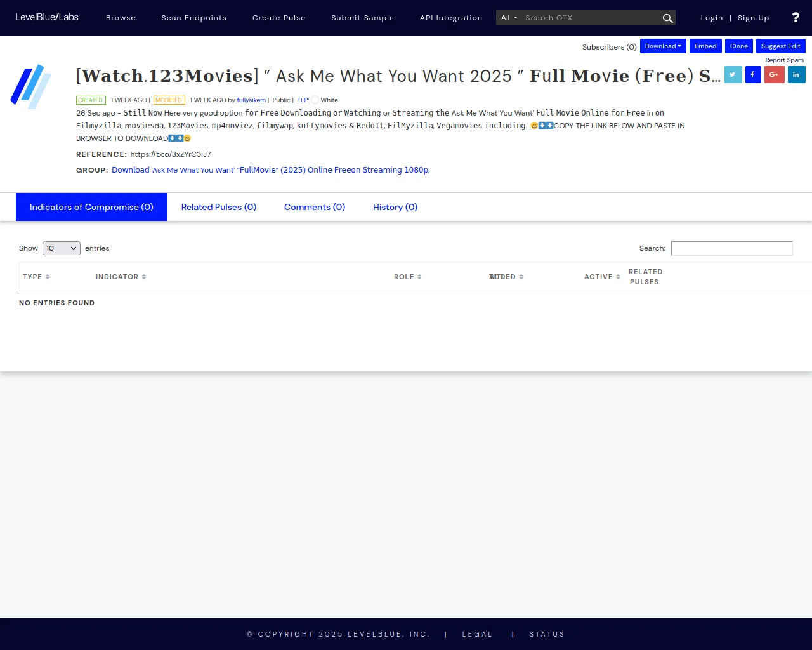812x650 pixels.
Task: Click the Related Pulses column header
Action: coord(645,277)
